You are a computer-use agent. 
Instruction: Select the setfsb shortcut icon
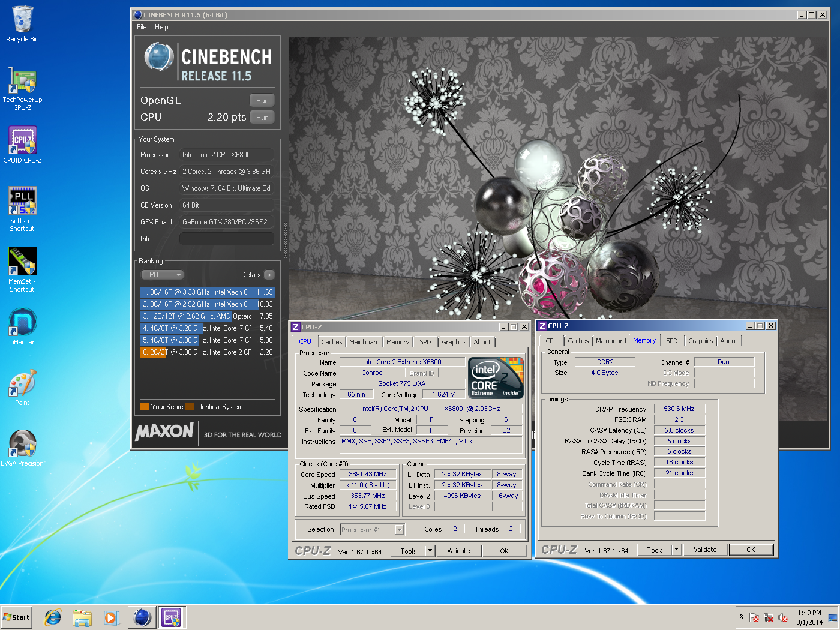point(22,209)
